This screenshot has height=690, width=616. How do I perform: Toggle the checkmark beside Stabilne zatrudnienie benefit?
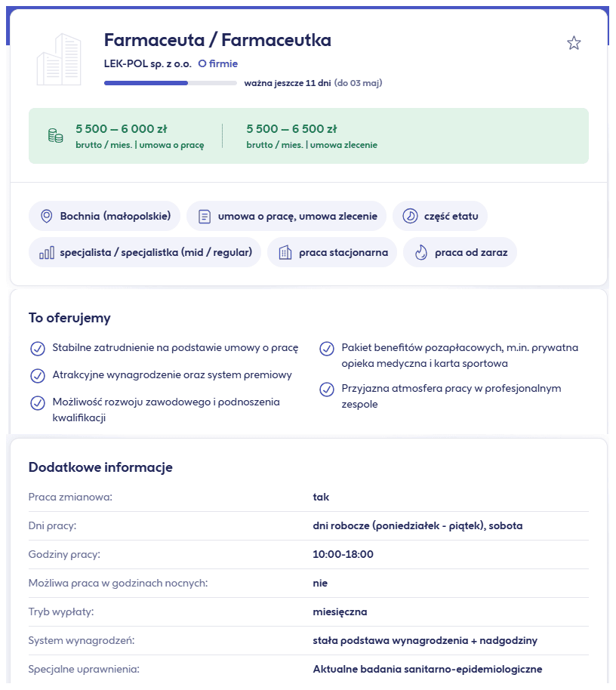[x=38, y=350]
